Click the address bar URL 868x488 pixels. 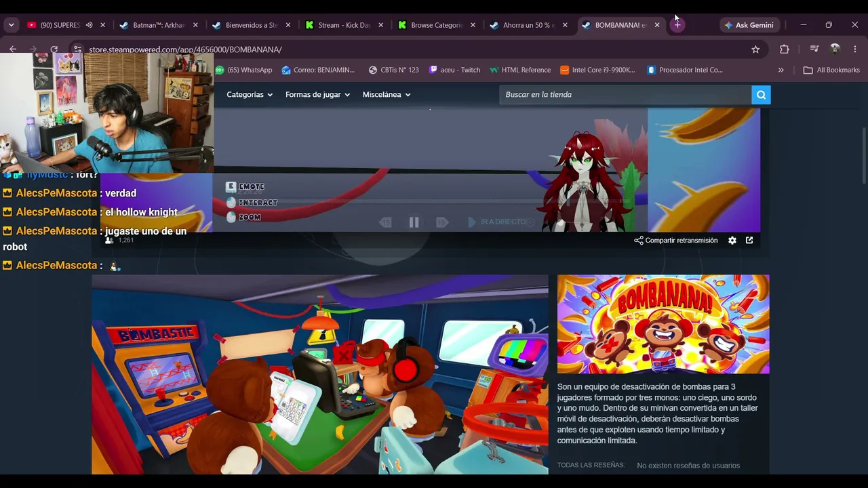pyautogui.click(x=185, y=49)
